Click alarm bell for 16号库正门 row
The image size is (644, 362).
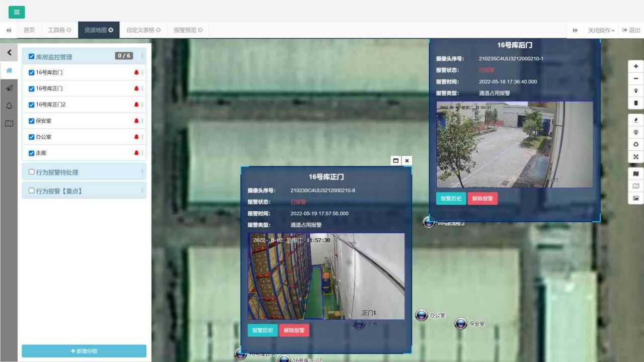point(136,88)
